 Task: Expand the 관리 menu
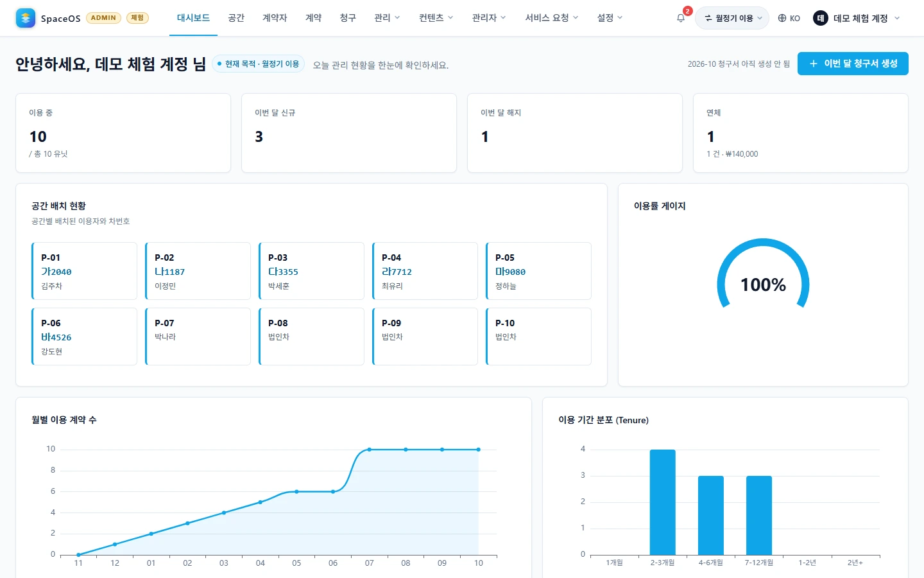tap(387, 18)
